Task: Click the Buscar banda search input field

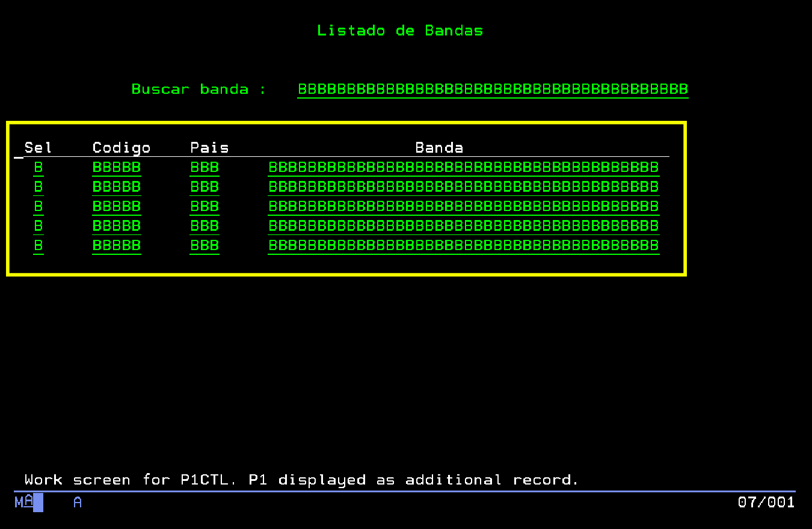Action: click(x=492, y=89)
